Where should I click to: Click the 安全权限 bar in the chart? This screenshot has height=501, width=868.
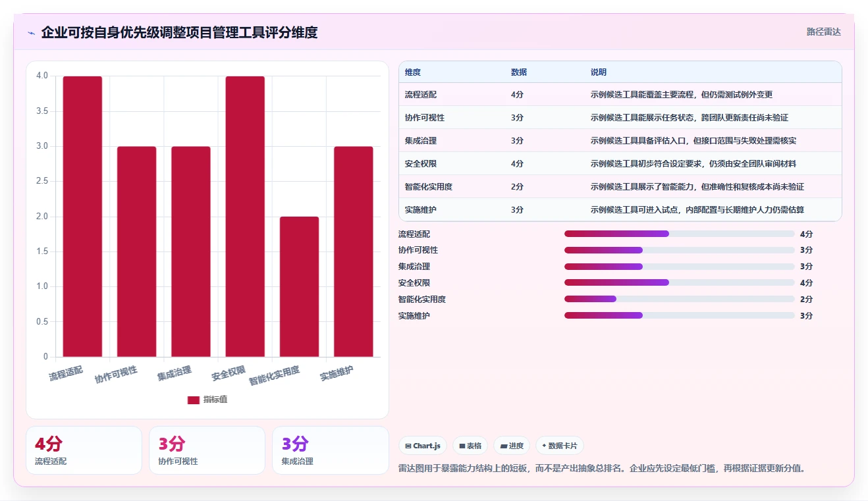(245, 217)
